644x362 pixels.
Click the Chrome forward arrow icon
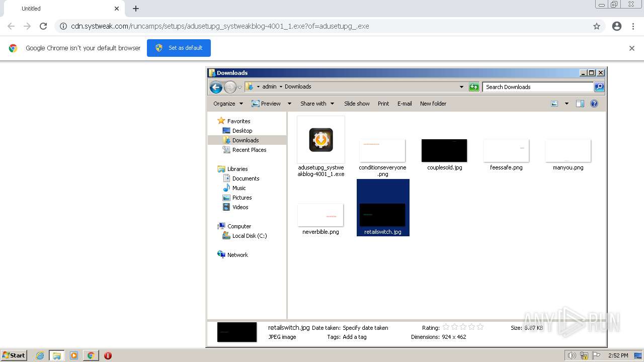27,26
